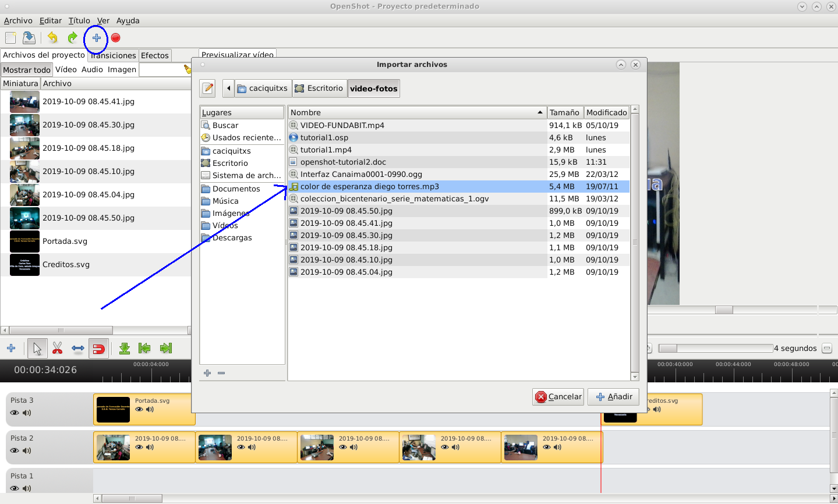The width and height of the screenshot is (838, 504).
Task: Click the back arrow in dialog path bar
Action: tap(228, 88)
